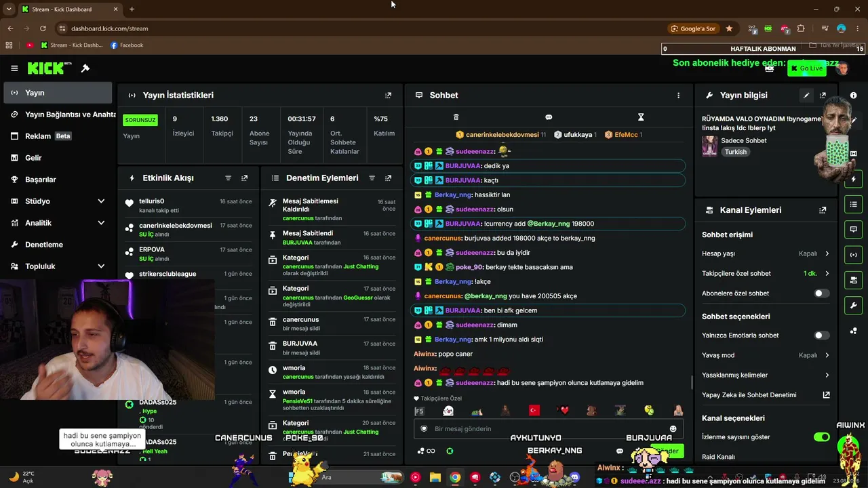
Task: Pop out the Yayın İstatistikleri panel
Action: (x=388, y=96)
